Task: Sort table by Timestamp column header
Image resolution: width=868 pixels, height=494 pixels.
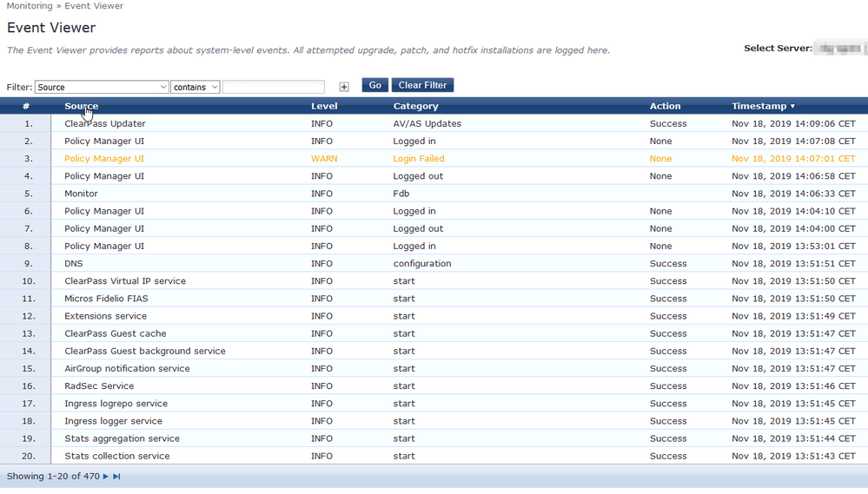Action: (x=759, y=106)
